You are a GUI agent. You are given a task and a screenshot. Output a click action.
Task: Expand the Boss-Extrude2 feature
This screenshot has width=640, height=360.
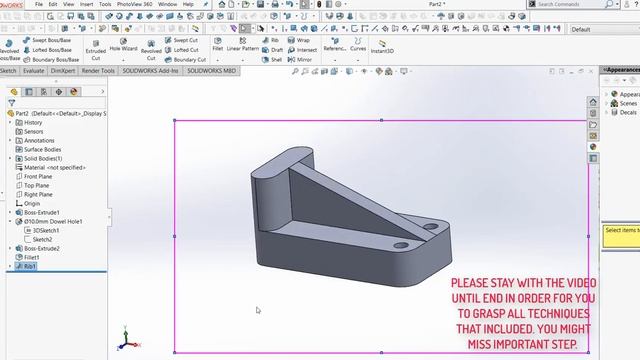pos(10,248)
